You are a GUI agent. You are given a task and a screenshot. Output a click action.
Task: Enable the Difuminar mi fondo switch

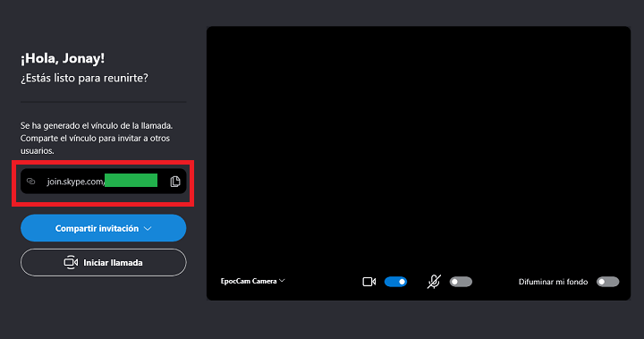click(x=608, y=282)
